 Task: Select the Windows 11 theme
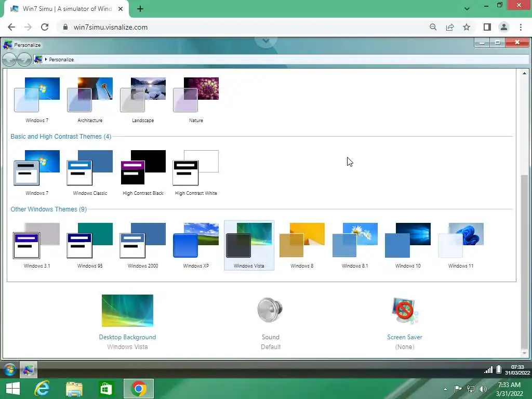461,245
